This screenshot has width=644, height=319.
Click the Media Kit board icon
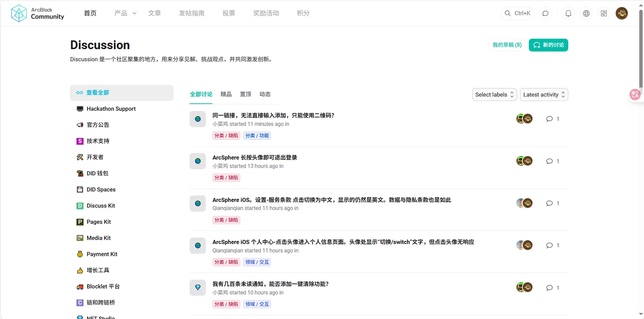(x=80, y=238)
